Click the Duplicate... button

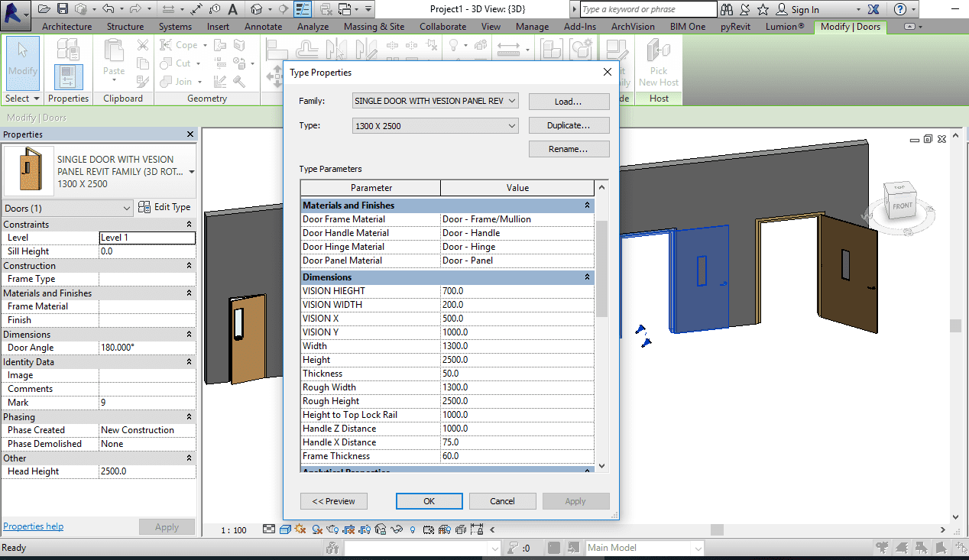click(x=569, y=125)
